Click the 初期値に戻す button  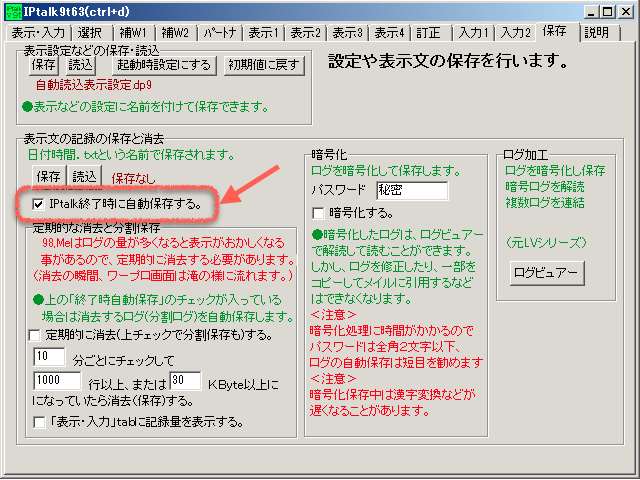click(x=264, y=65)
